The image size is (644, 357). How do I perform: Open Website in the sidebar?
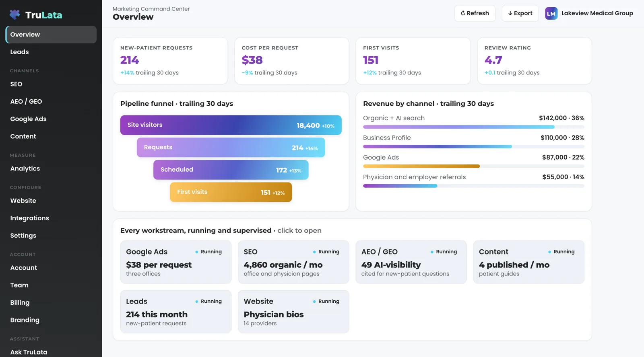[51, 201]
